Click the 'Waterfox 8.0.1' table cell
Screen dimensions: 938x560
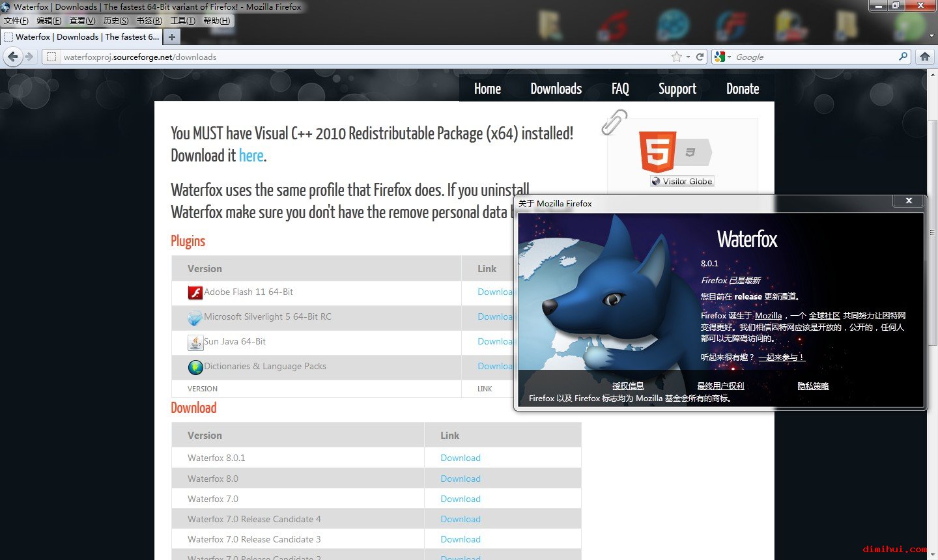[x=298, y=458]
